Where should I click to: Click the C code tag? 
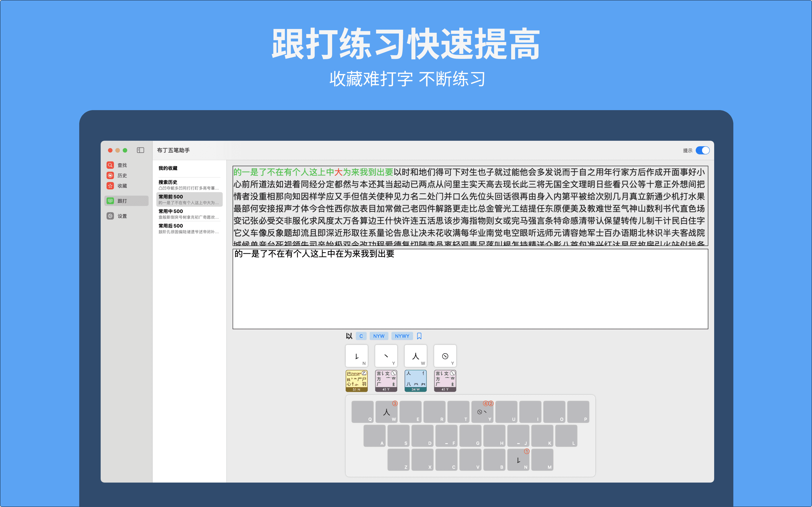point(361,336)
